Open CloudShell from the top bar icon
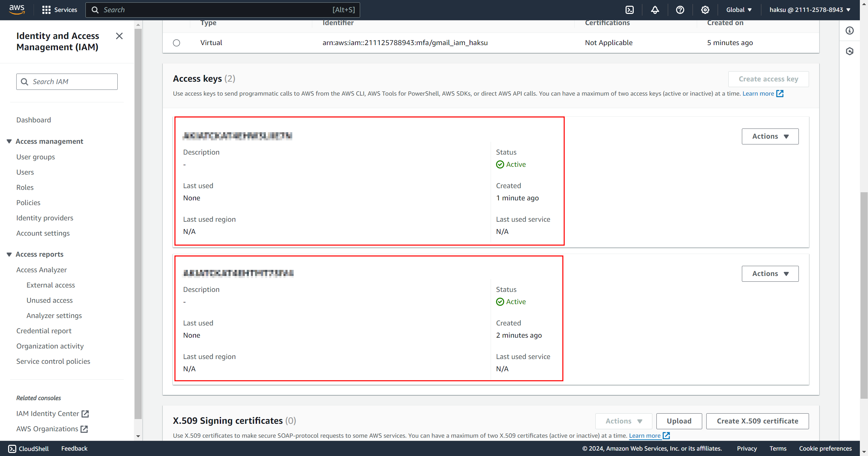Screen dimensions: 868x456 [630, 10]
